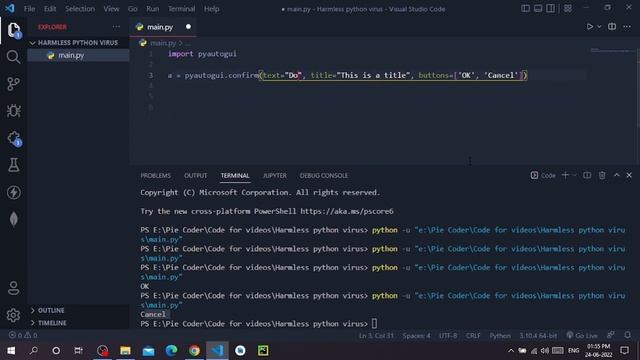Close main.py tab via unsaved dot
This screenshot has width=640, height=360.
[x=188, y=27]
